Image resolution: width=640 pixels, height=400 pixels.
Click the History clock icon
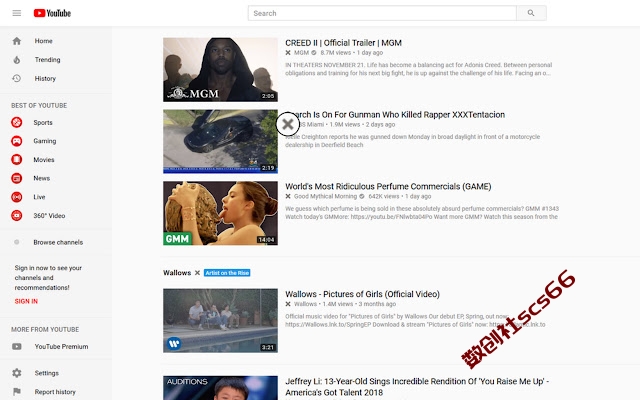point(17,78)
